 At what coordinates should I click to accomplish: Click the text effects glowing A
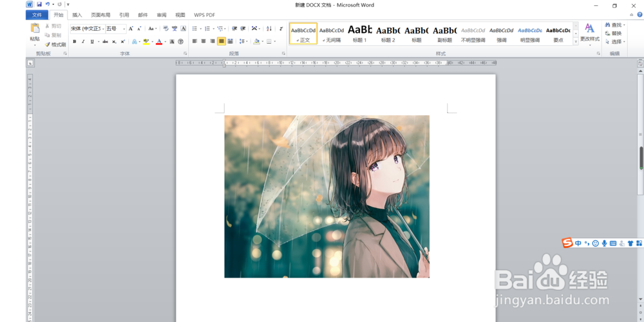coord(135,41)
